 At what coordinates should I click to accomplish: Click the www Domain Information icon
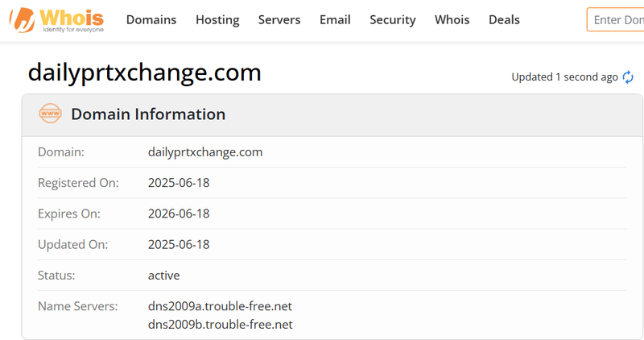(50, 114)
